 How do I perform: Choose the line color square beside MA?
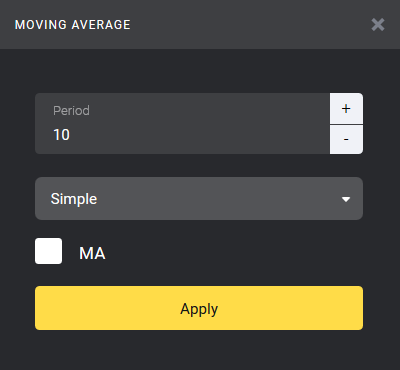pos(48,251)
